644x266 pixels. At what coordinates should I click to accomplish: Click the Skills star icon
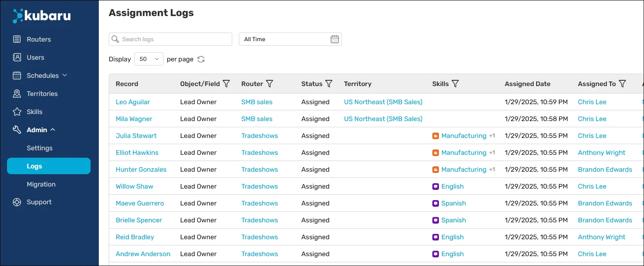click(17, 112)
